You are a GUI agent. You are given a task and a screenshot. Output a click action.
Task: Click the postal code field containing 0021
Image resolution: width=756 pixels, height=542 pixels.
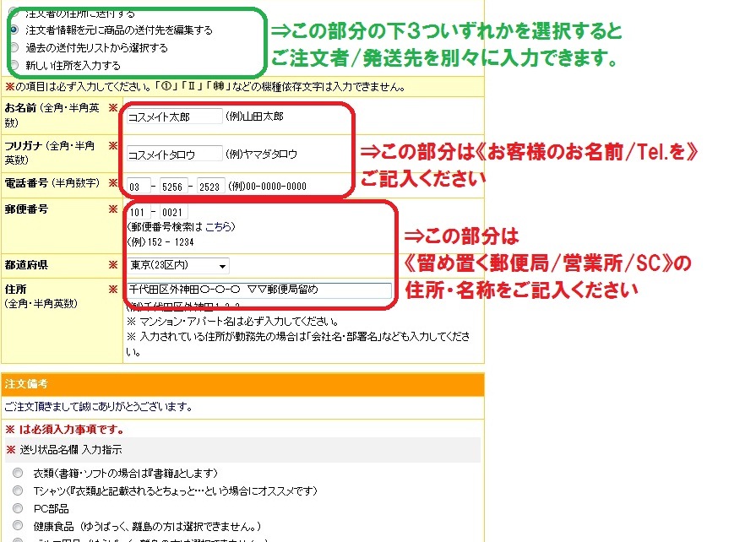(173, 212)
